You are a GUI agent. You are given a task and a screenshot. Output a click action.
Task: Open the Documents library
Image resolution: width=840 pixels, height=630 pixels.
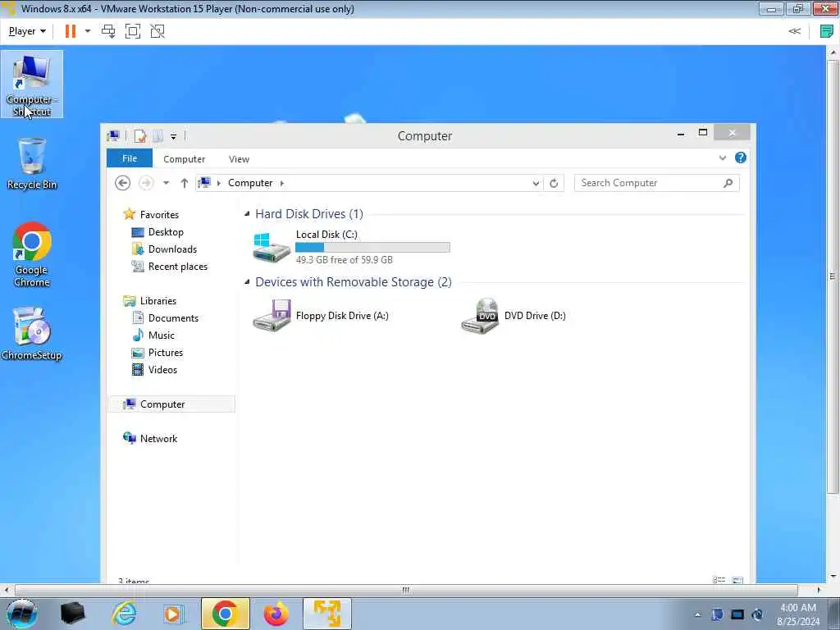tap(173, 317)
